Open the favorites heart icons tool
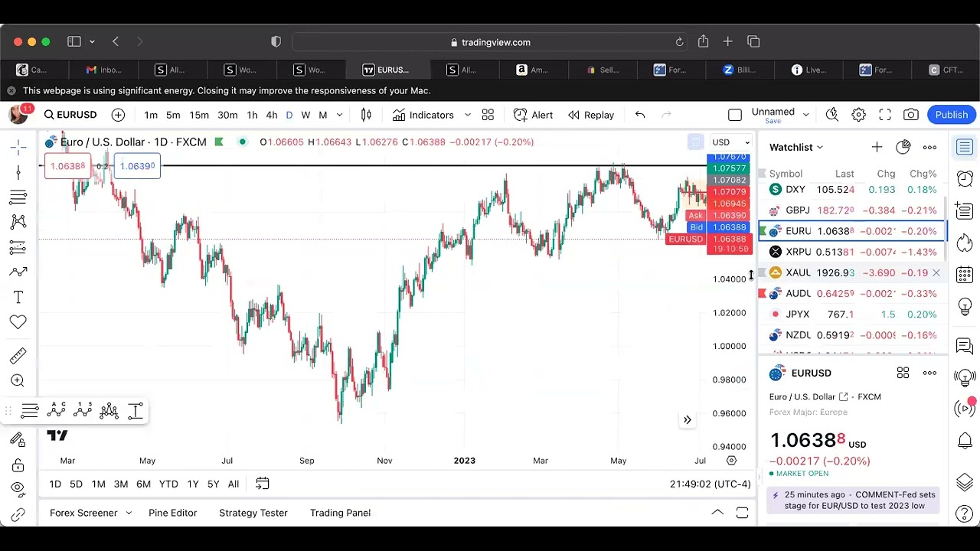The height and width of the screenshot is (551, 980). (18, 322)
